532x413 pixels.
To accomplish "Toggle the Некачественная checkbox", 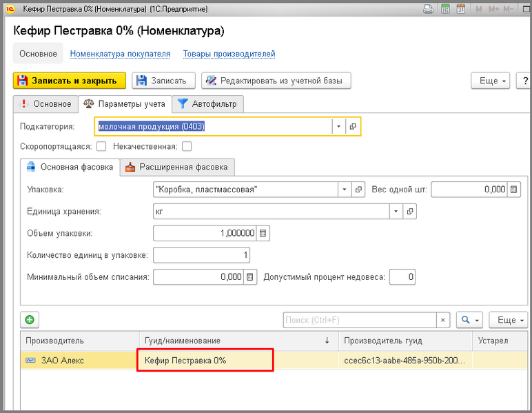I will click(x=187, y=146).
